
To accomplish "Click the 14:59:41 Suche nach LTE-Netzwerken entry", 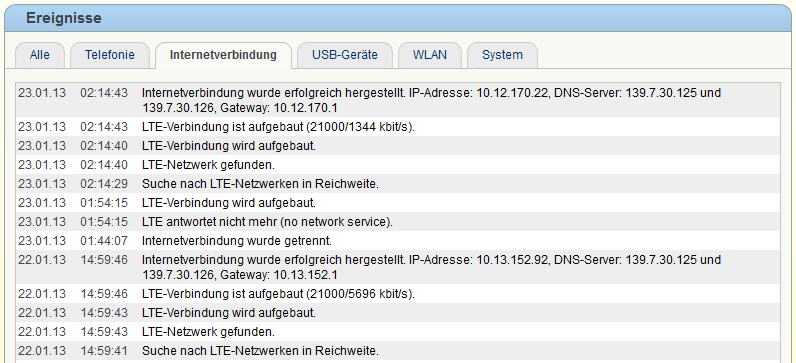I will (x=398, y=350).
